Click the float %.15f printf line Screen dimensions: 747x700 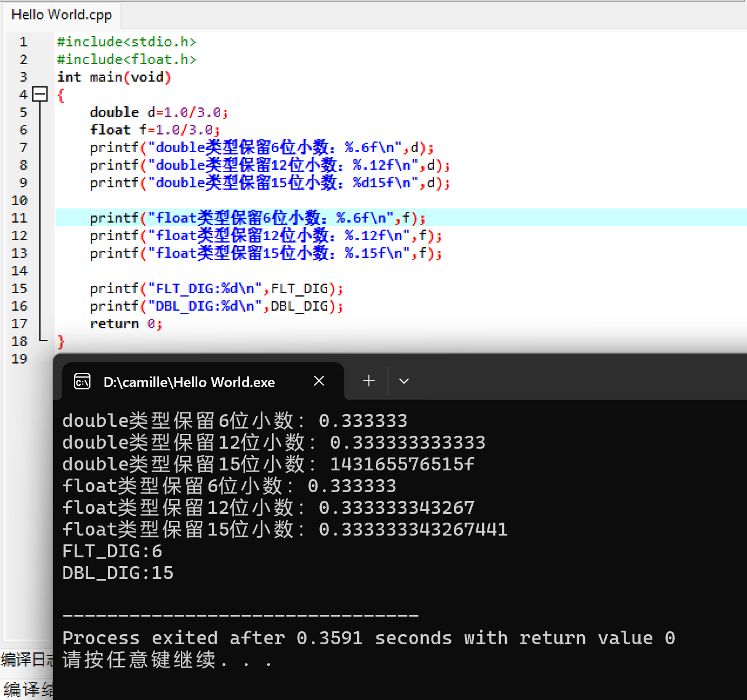[x=266, y=253]
